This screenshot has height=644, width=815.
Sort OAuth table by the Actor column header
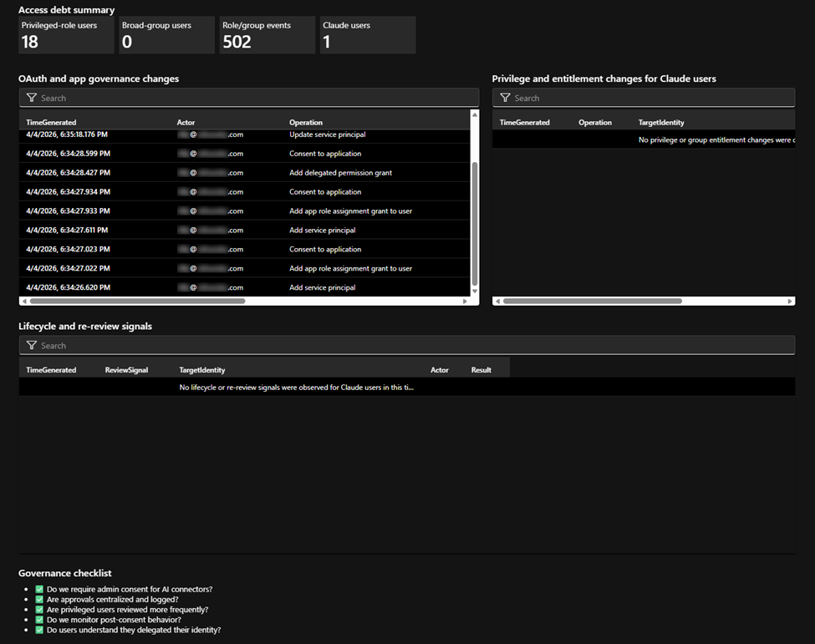pyautogui.click(x=186, y=122)
